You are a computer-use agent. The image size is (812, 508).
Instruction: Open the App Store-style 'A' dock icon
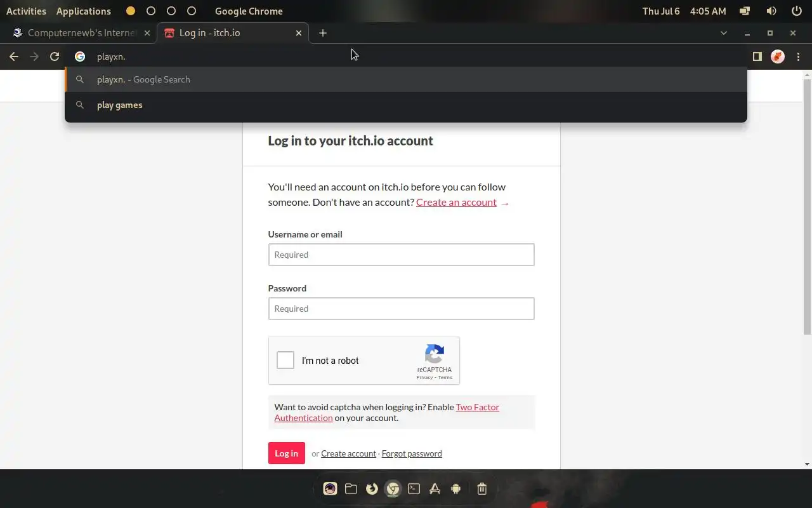click(435, 488)
